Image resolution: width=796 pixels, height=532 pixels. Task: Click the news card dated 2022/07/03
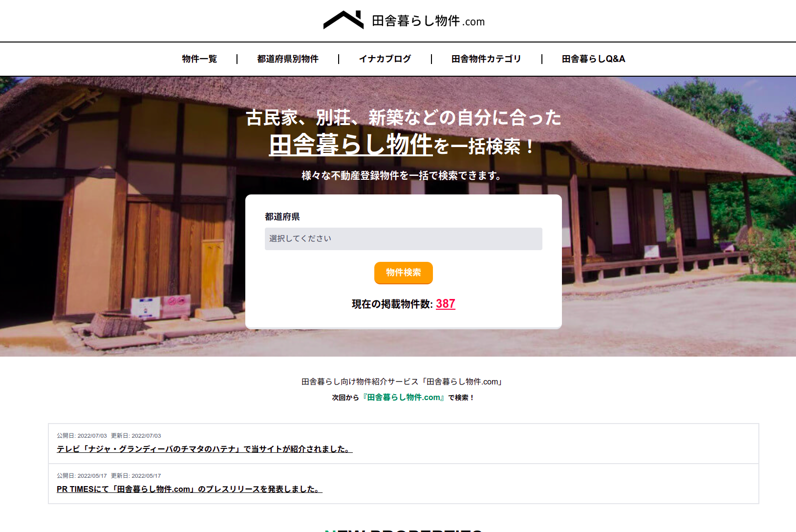click(398, 444)
